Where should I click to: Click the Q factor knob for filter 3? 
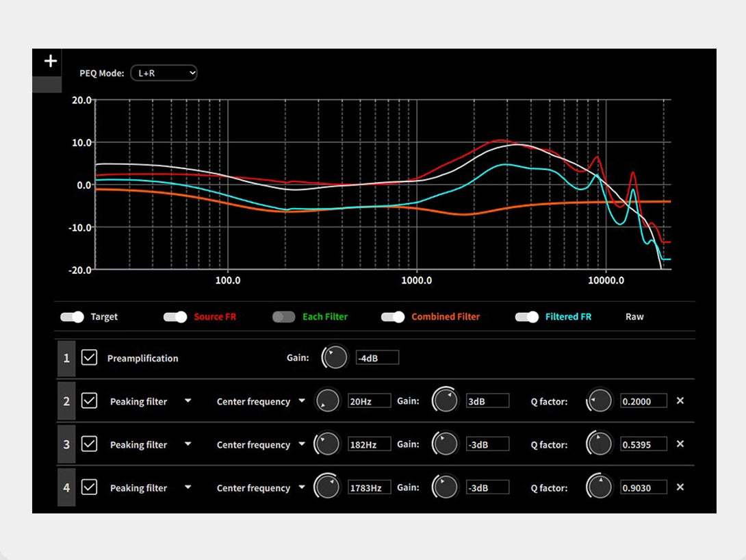[600, 444]
